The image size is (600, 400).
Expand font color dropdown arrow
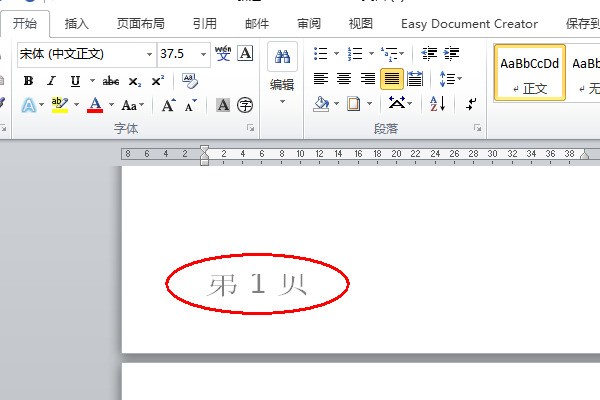click(x=111, y=104)
